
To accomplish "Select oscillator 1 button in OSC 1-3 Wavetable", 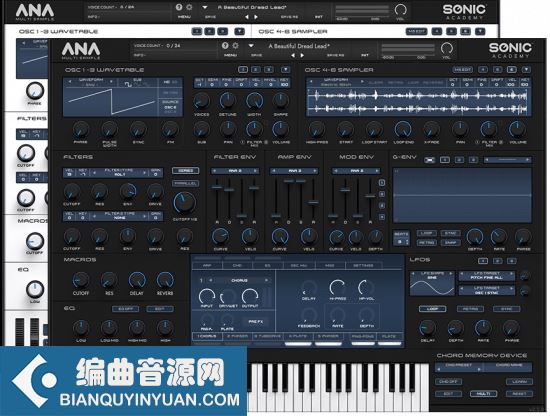I will pyautogui.click(x=243, y=69).
